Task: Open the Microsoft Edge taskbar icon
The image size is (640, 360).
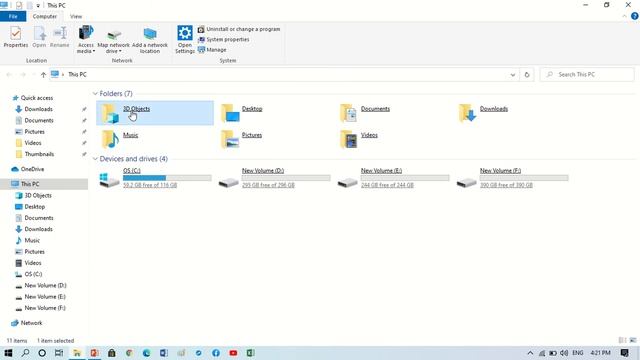Action: coord(146,353)
